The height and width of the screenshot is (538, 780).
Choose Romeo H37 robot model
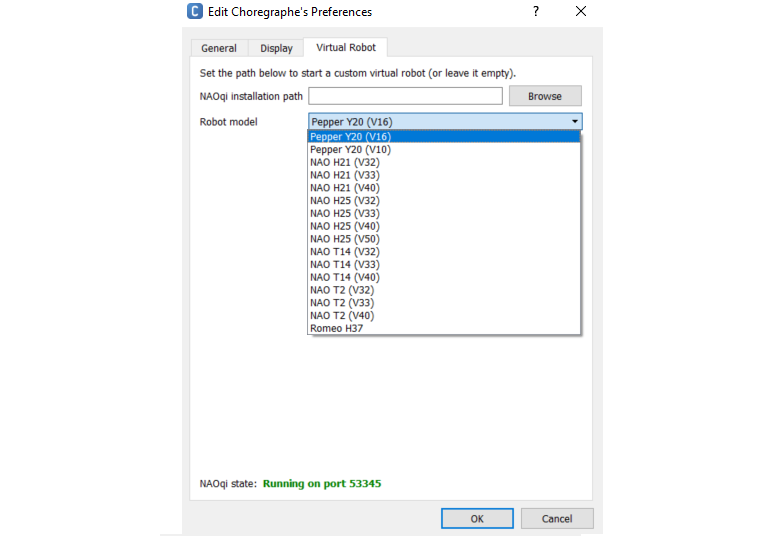pyautogui.click(x=444, y=328)
